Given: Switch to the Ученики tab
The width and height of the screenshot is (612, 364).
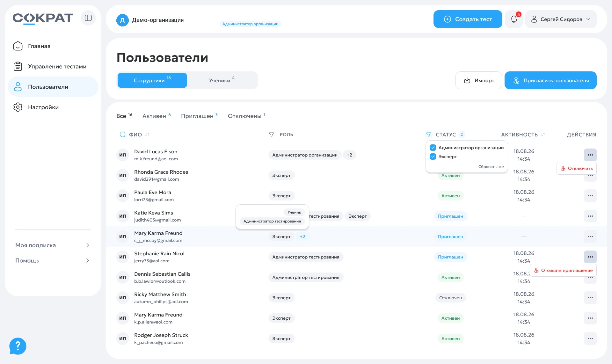Looking at the screenshot, I should (222, 80).
